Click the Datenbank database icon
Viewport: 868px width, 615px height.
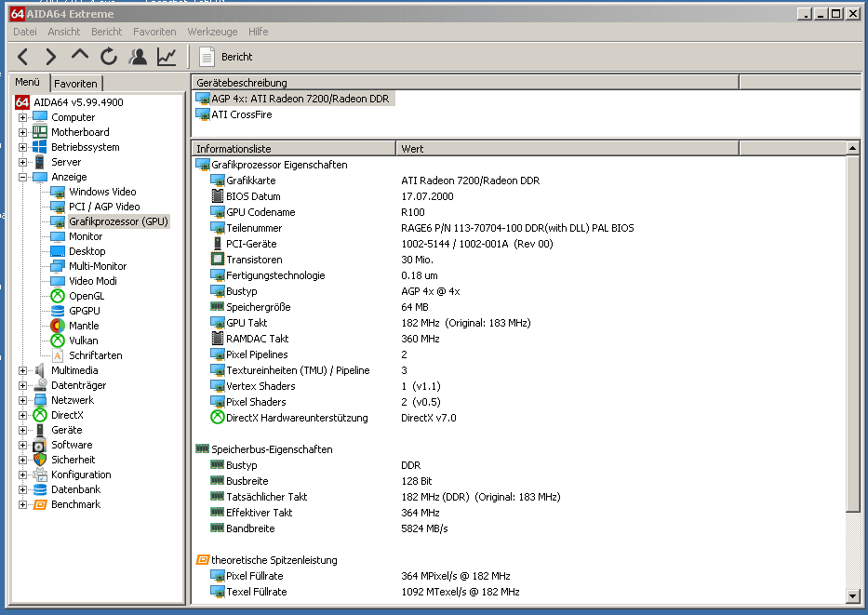[x=40, y=490]
